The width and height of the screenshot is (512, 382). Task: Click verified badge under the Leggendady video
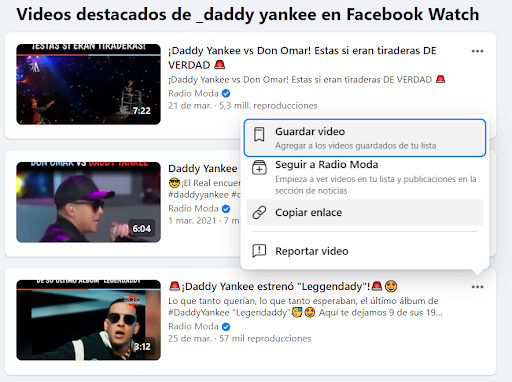(x=226, y=326)
